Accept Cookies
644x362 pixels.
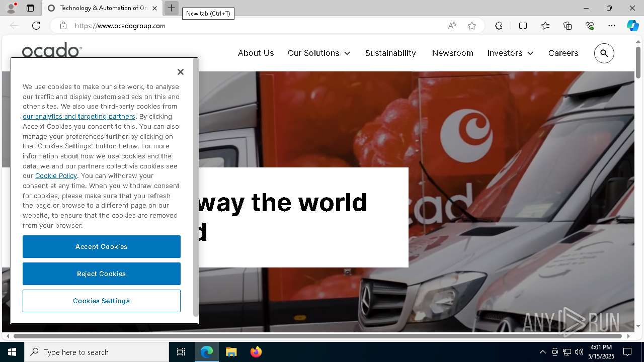(x=102, y=246)
